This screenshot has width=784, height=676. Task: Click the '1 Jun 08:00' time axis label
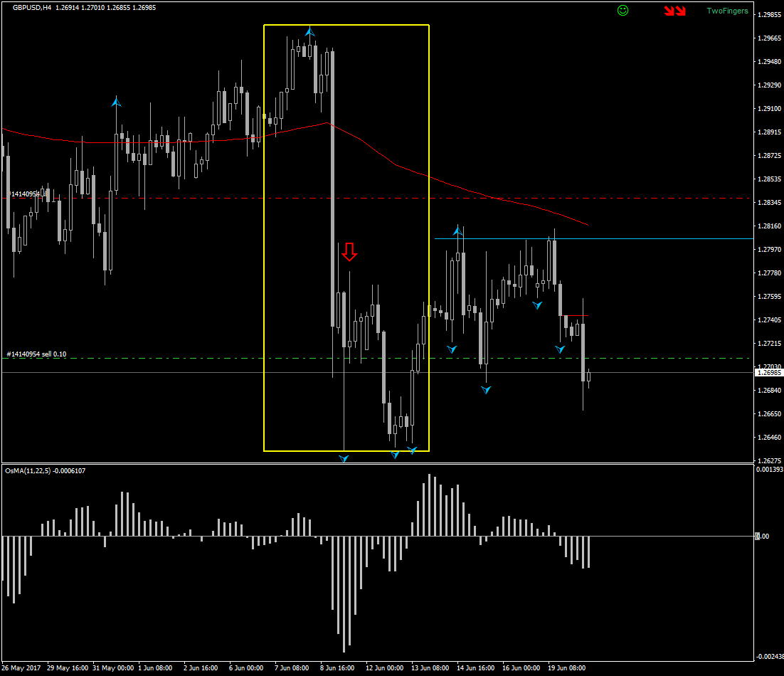(x=155, y=668)
